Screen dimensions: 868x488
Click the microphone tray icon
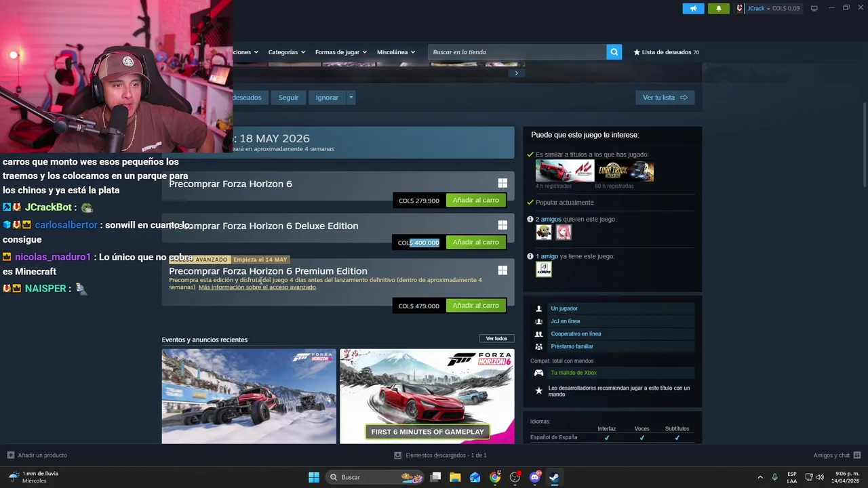(x=774, y=477)
